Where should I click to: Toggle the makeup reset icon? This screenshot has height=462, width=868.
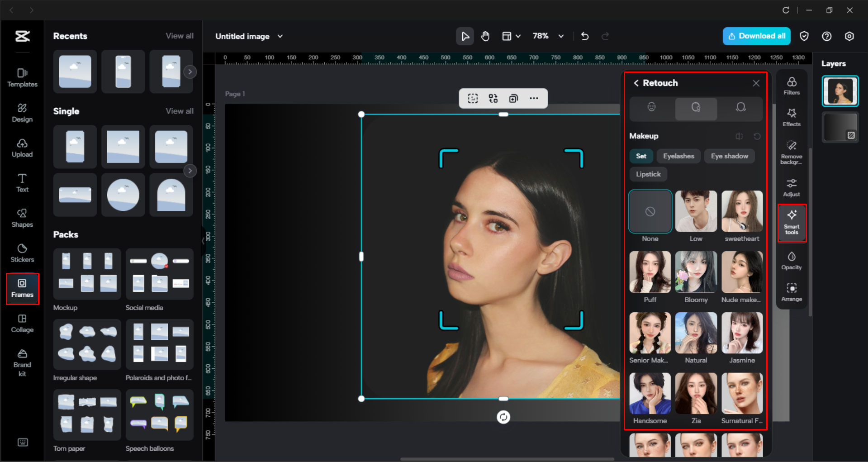[757, 136]
